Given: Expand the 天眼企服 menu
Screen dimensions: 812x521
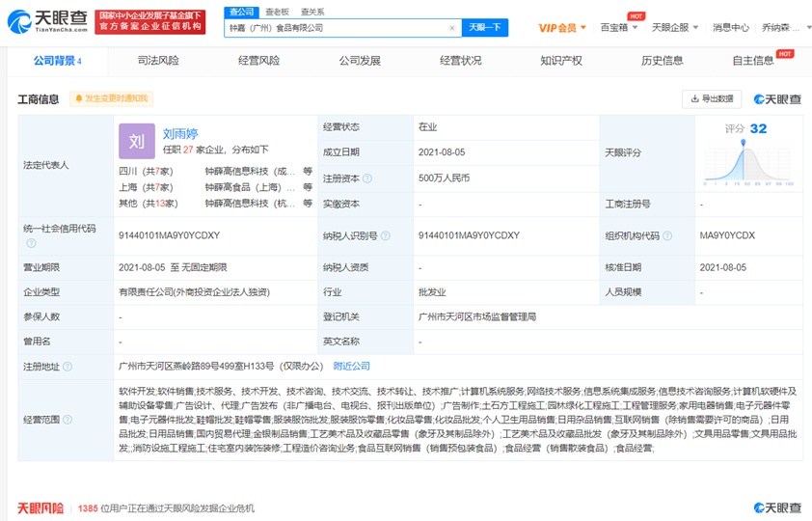Looking at the screenshot, I should click(x=675, y=27).
